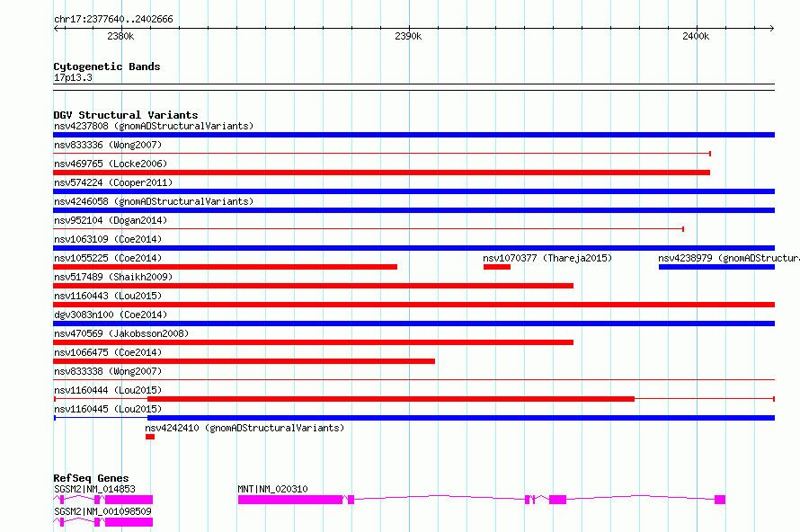This screenshot has height=532, width=800.
Task: Click the nsv470569 (Jakobsson2008) label
Action: (121, 333)
